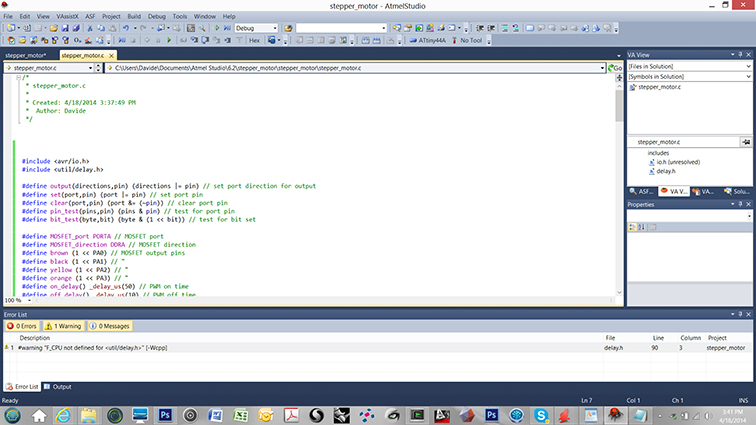Pin the VA View panel

(x=741, y=55)
